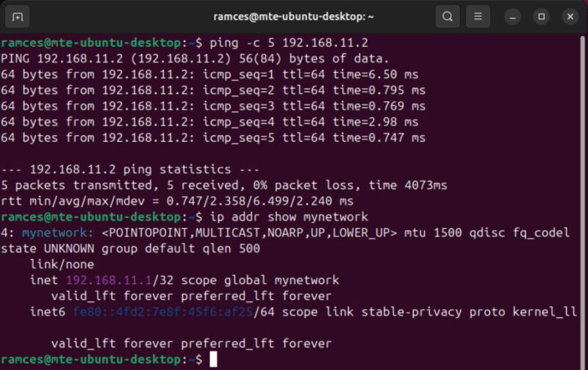Open a new terminal tab

[17, 17]
